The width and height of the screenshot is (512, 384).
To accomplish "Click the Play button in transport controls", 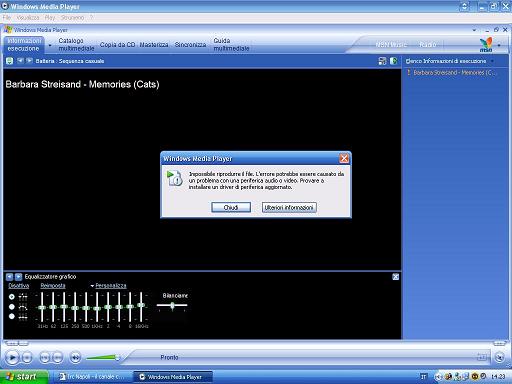I will (x=12, y=358).
